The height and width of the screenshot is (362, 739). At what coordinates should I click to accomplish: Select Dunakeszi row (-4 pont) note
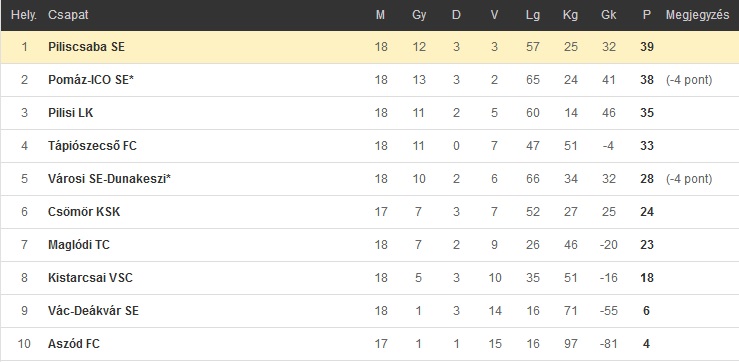click(689, 179)
